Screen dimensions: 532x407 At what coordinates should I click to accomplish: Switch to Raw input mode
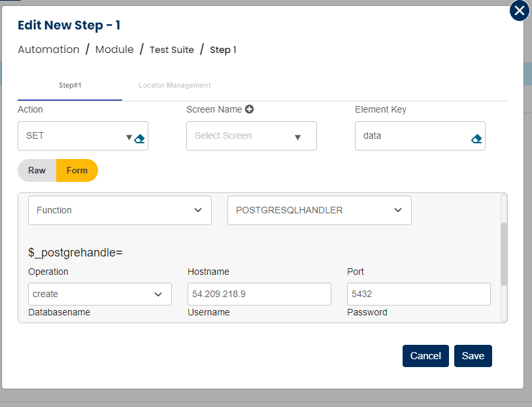pos(37,170)
